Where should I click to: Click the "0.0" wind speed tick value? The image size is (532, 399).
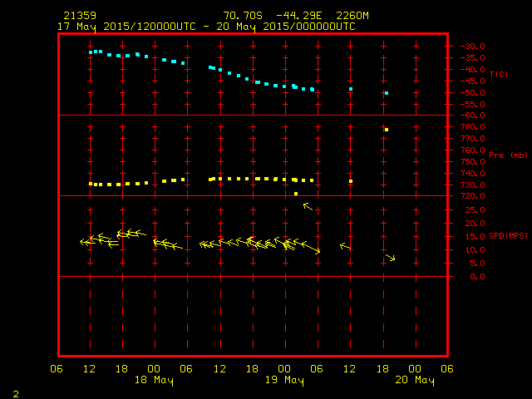click(x=477, y=277)
